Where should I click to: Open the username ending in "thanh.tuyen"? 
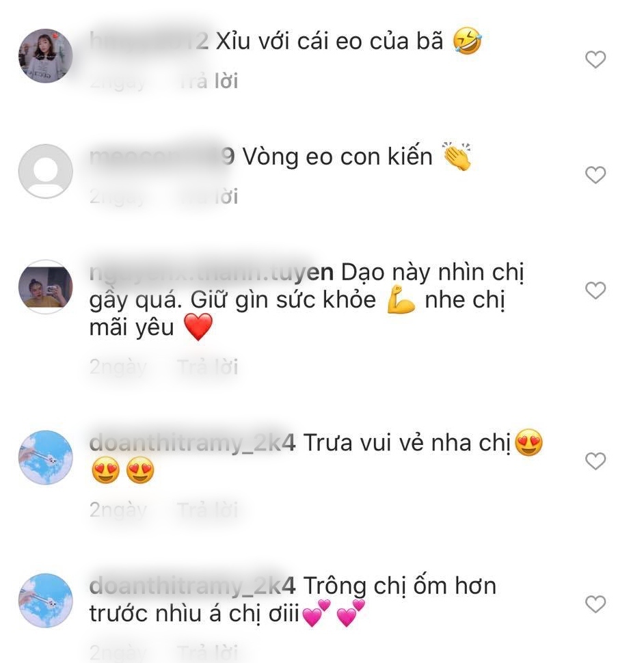[211, 272]
